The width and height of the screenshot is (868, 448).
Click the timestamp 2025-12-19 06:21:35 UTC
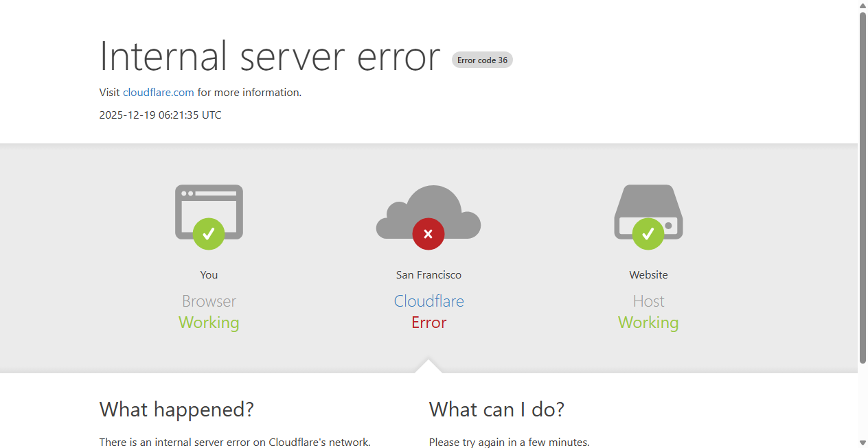[x=161, y=115]
